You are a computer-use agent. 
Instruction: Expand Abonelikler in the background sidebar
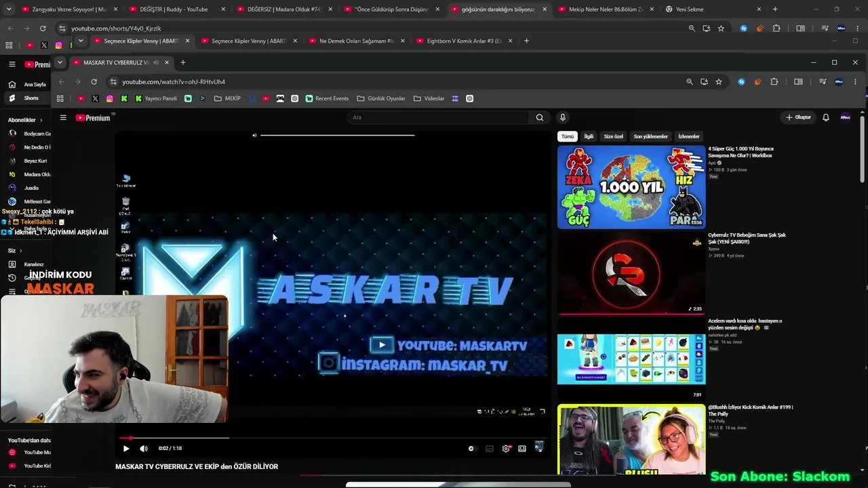(x=25, y=120)
